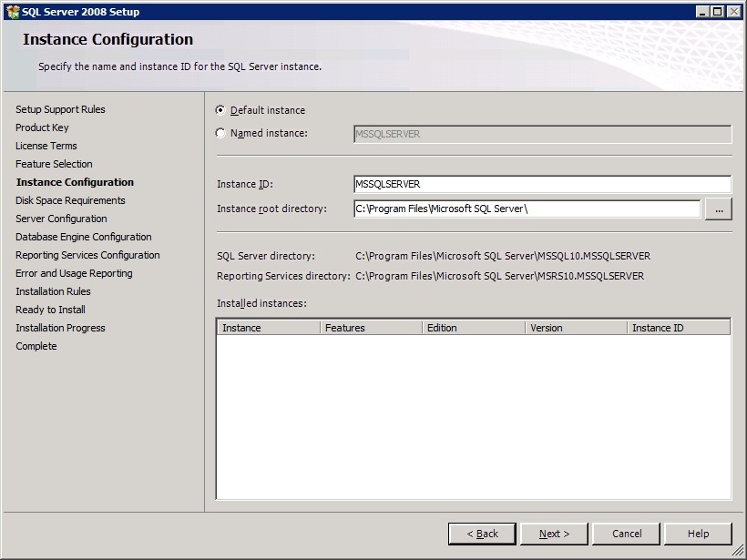This screenshot has width=747, height=560.
Task: Select License Terms step
Action: [46, 146]
